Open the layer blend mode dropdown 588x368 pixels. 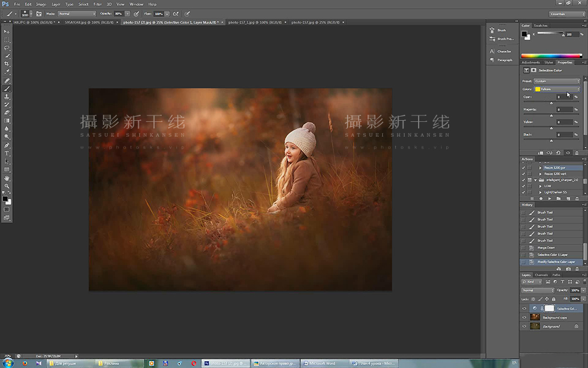[538, 290]
